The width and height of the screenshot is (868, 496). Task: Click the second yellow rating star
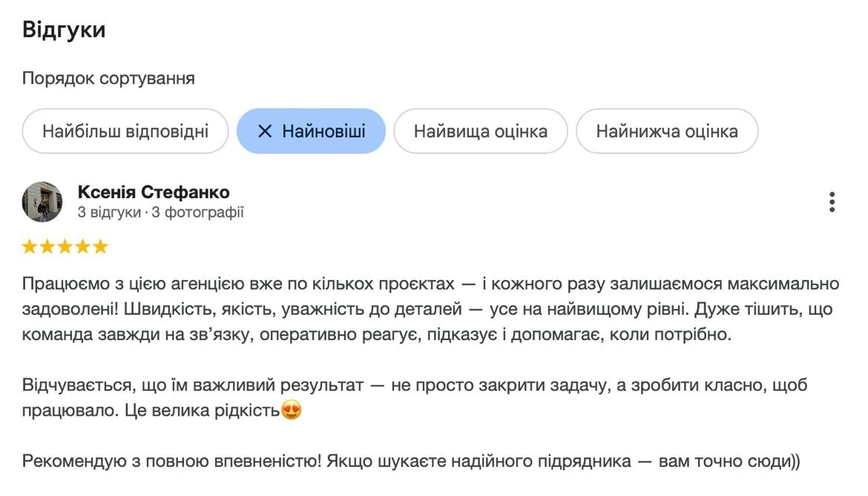click(47, 247)
